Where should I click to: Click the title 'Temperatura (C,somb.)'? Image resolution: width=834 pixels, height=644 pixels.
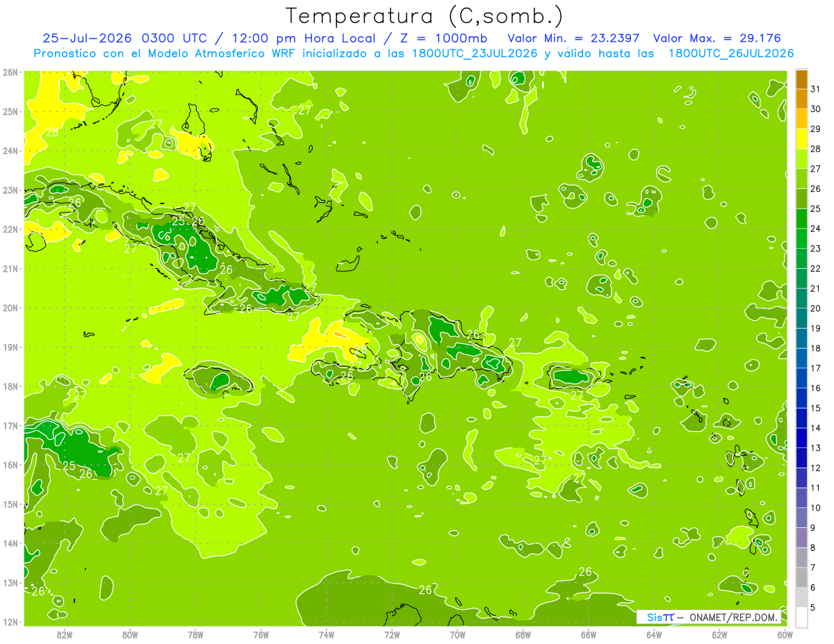[x=425, y=16]
